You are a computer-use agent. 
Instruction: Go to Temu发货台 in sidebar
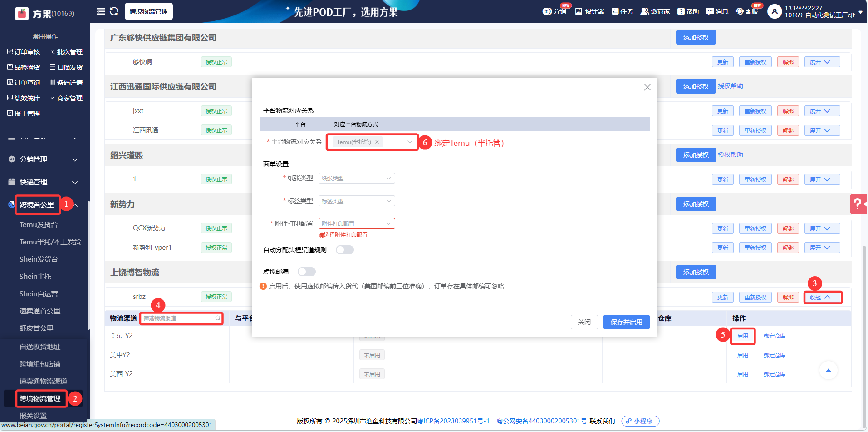pyautogui.click(x=39, y=225)
